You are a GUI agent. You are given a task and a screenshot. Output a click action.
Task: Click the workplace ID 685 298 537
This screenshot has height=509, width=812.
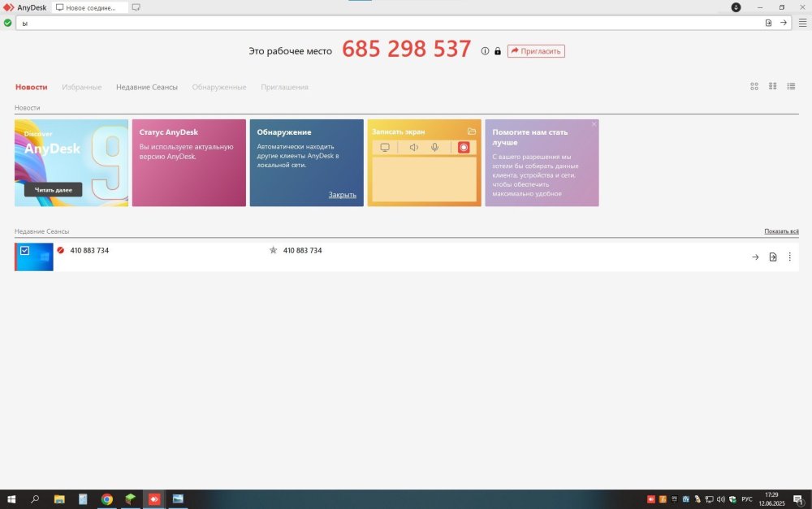pyautogui.click(x=407, y=50)
